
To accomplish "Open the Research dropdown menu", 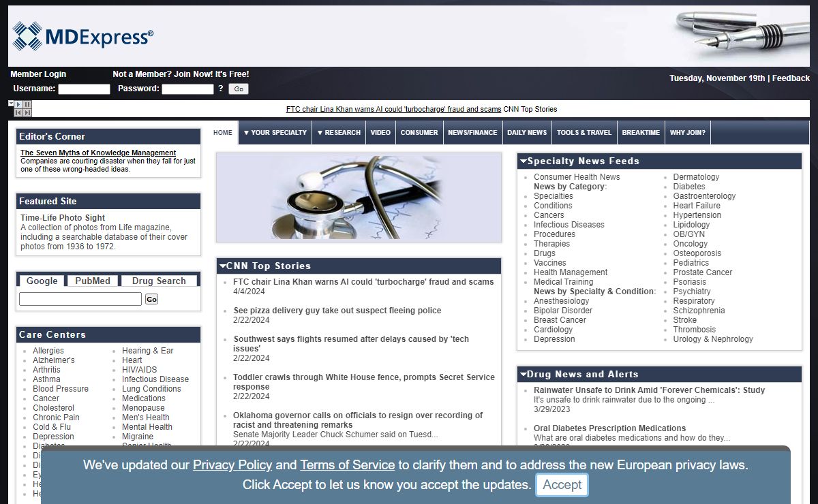I will (339, 133).
